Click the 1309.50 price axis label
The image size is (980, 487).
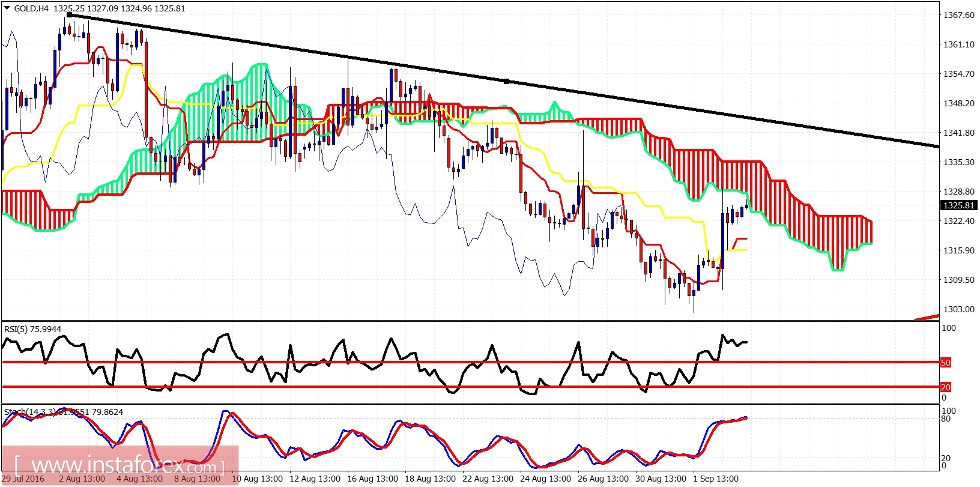(959, 280)
